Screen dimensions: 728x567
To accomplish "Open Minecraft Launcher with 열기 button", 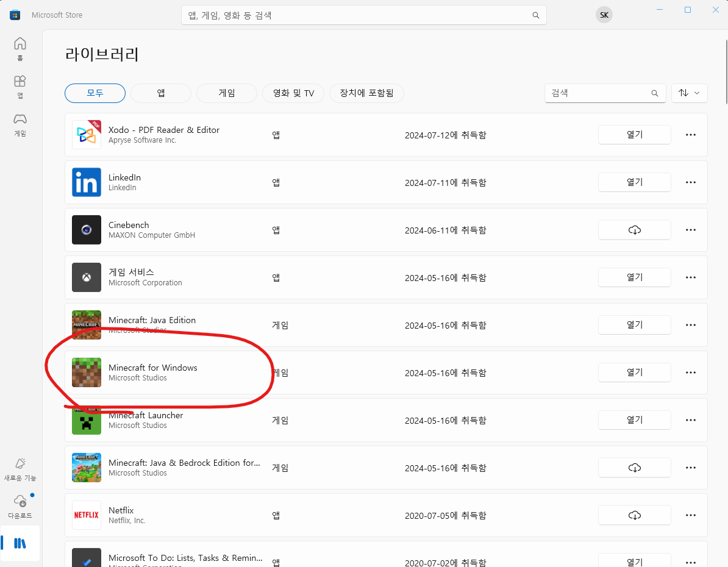I will (x=634, y=420).
